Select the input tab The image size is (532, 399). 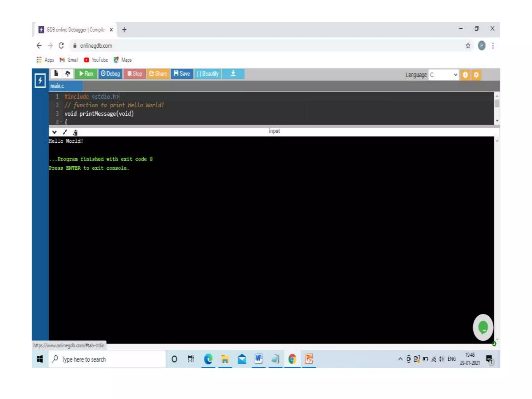[x=274, y=131]
